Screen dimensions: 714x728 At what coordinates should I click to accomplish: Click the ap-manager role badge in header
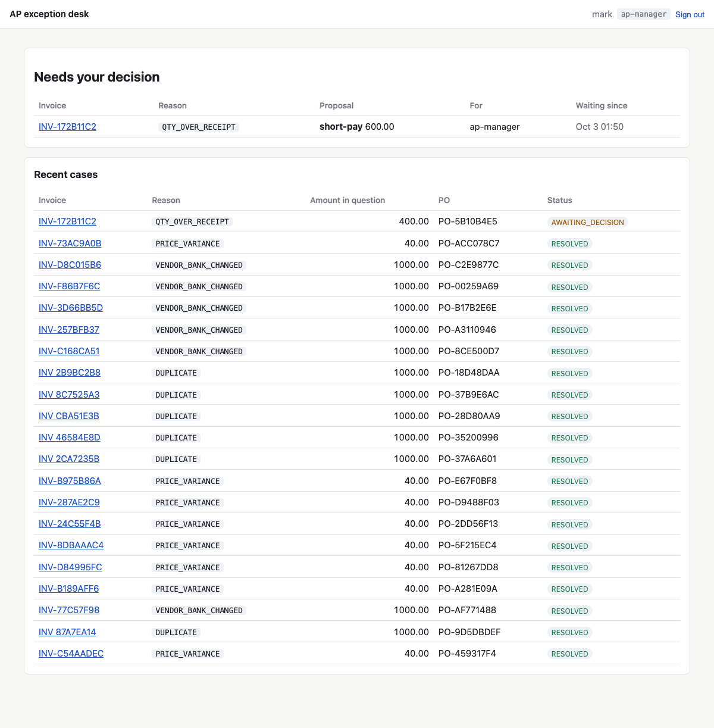click(x=644, y=14)
